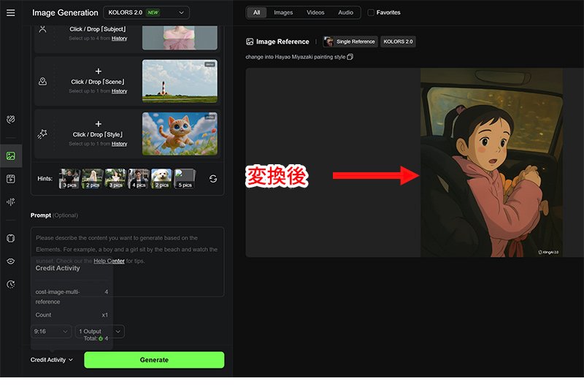Open History link under Style
The width and height of the screenshot is (584, 392).
(x=119, y=144)
